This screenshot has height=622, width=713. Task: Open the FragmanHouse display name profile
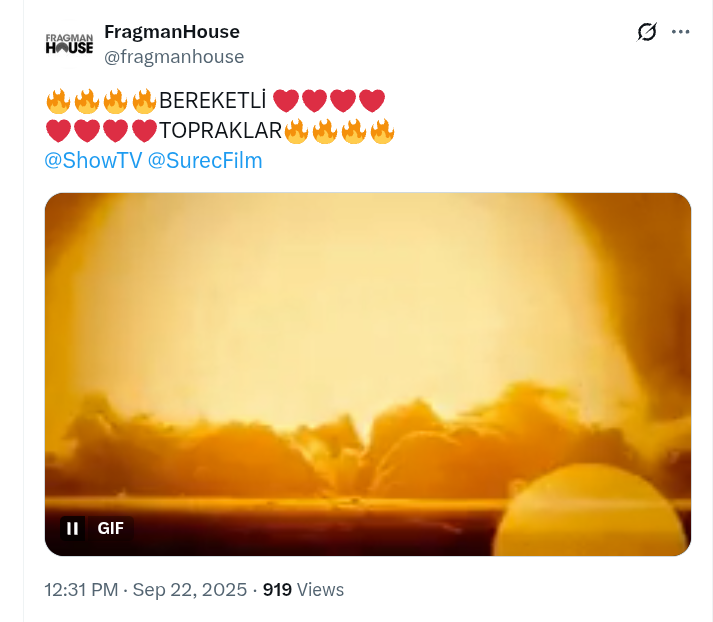tap(172, 32)
